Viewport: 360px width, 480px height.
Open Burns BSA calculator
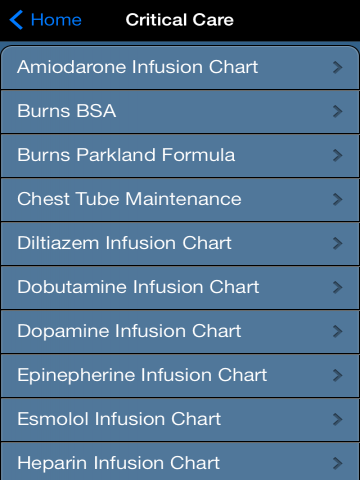[180, 111]
